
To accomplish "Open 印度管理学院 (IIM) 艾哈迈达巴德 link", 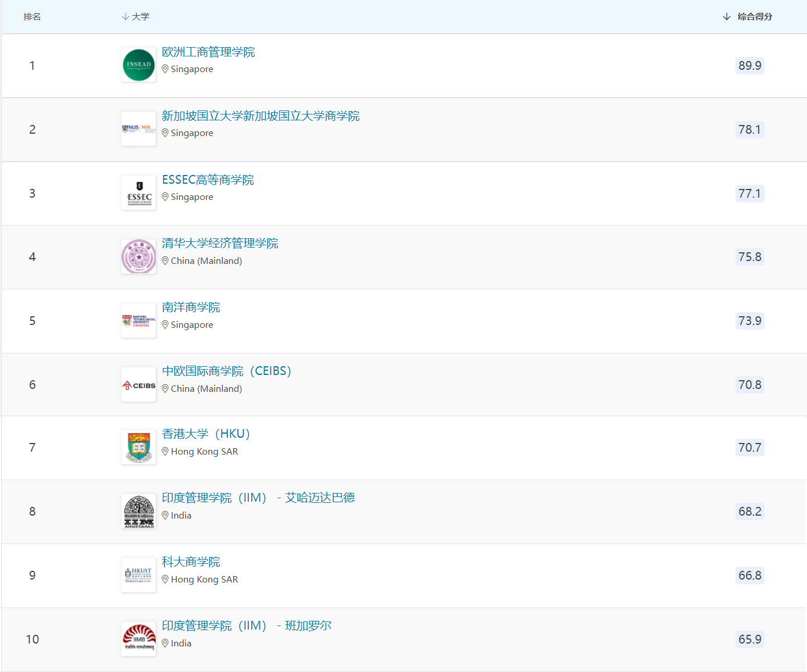I will pyautogui.click(x=258, y=498).
